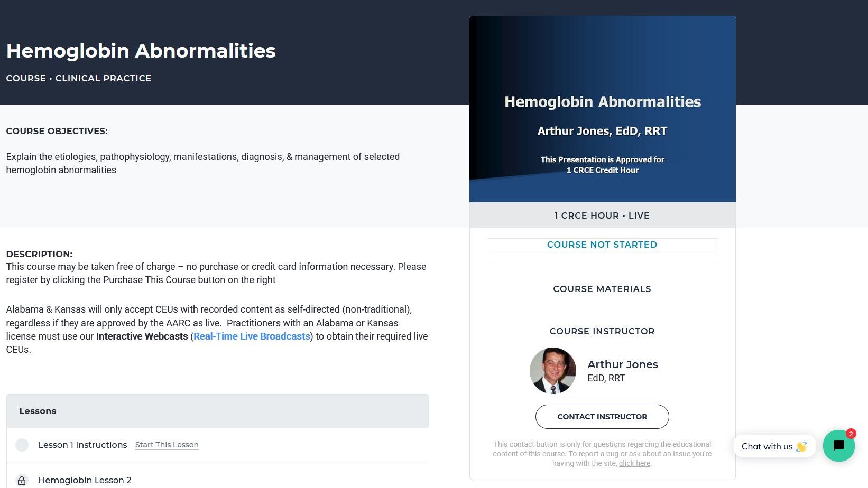Click the waving hand emoji in chat prompt
868x488 pixels.
click(801, 447)
